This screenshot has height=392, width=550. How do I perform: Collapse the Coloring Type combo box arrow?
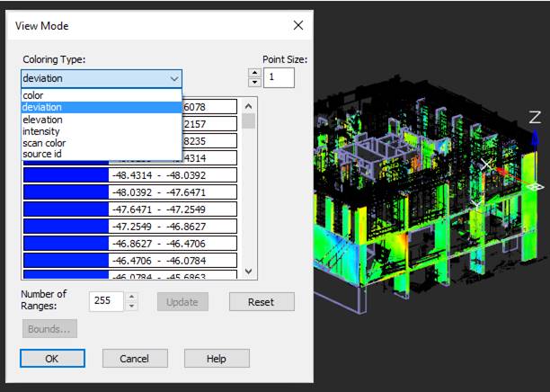pos(174,79)
